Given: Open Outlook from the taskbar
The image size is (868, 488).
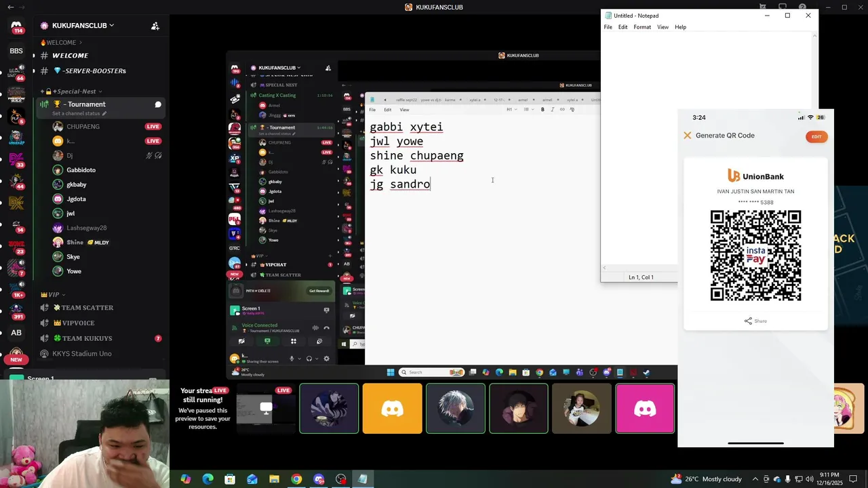Looking at the screenshot, I should click(252, 479).
